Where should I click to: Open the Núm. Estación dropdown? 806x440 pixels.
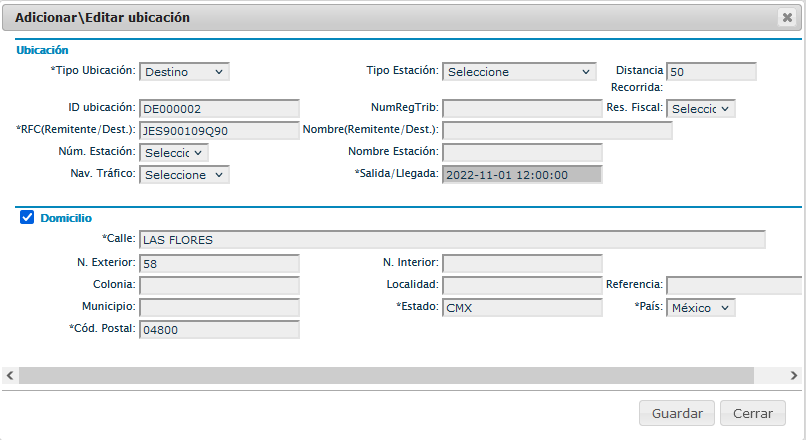[x=173, y=152]
